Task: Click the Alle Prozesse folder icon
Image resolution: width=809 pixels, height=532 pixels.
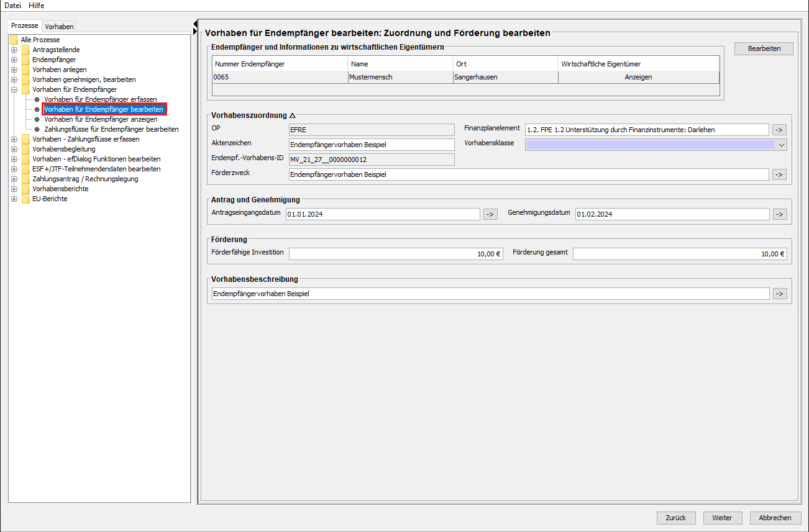Action: (x=14, y=40)
